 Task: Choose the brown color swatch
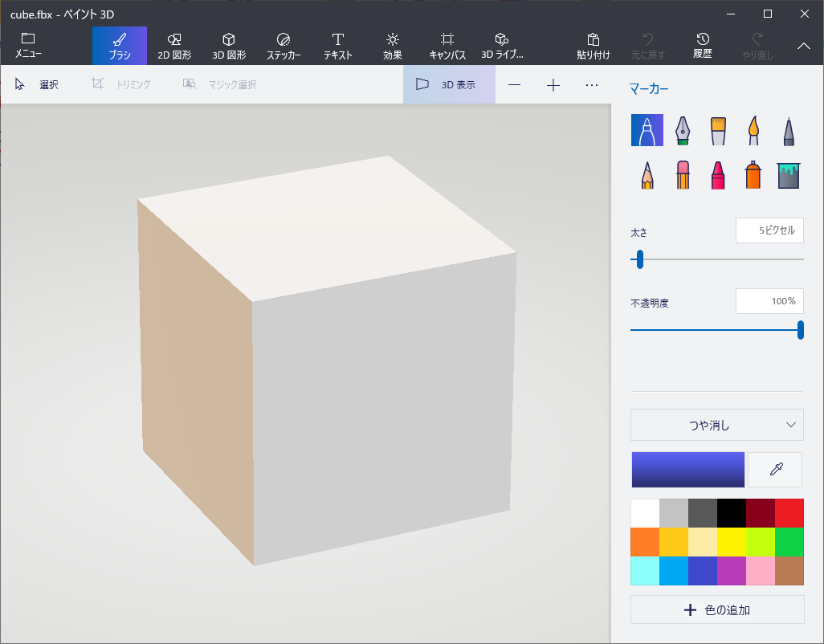tap(789, 570)
